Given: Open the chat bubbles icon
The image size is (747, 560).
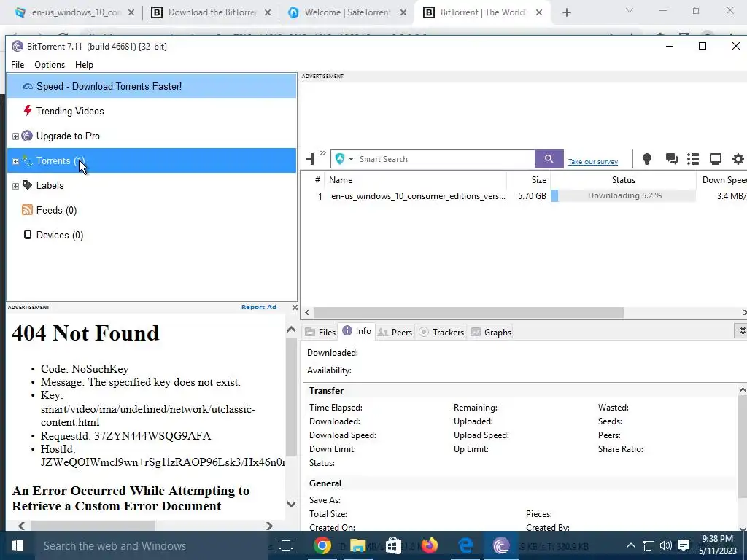Looking at the screenshot, I should (x=672, y=158).
